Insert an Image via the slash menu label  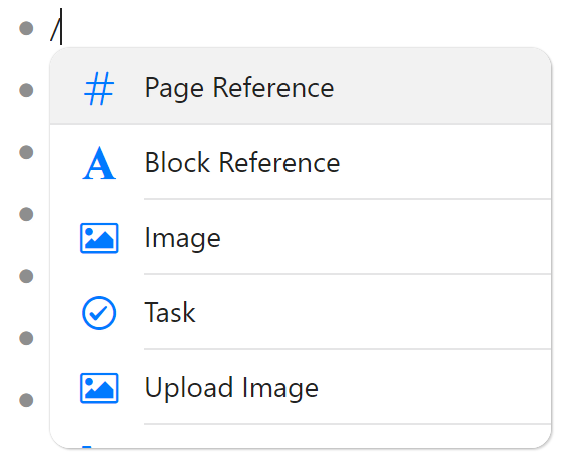coord(182,239)
